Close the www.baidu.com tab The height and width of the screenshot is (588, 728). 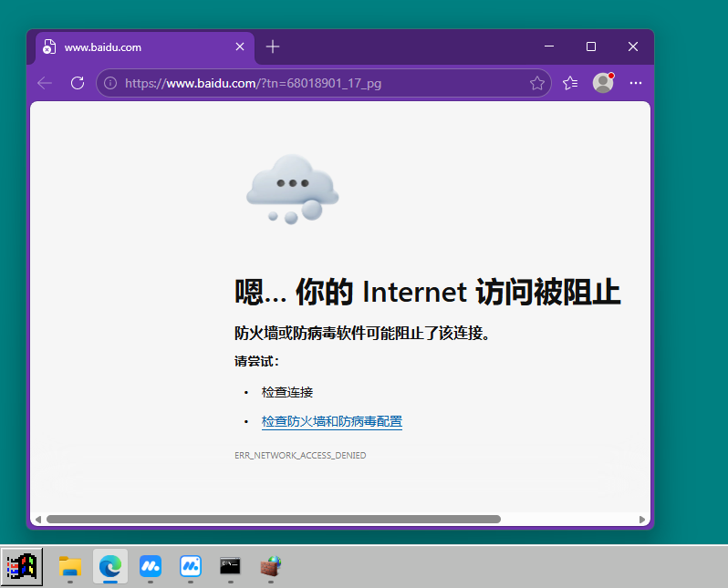(240, 46)
